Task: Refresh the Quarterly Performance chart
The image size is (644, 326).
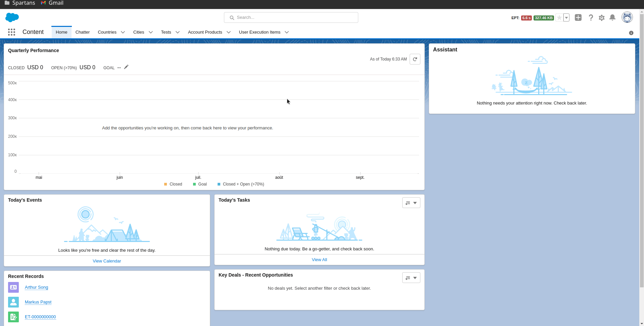Action: [415, 59]
